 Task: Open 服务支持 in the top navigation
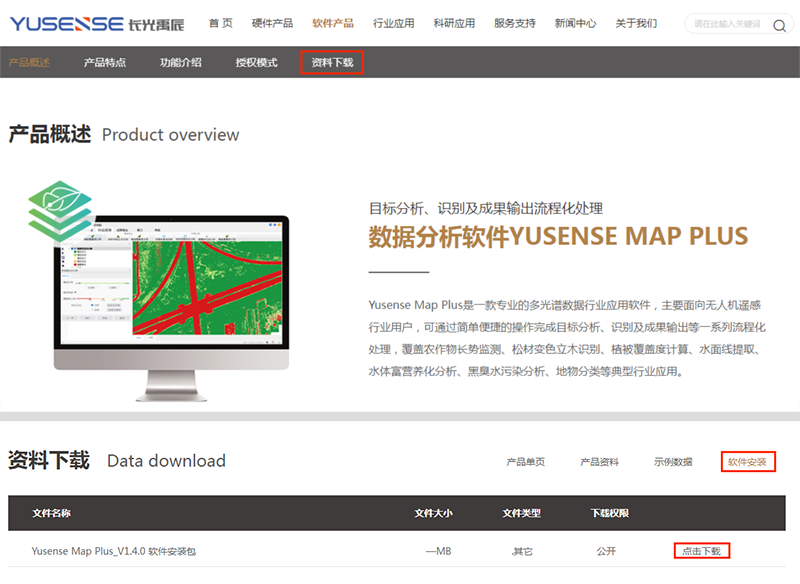click(x=515, y=23)
